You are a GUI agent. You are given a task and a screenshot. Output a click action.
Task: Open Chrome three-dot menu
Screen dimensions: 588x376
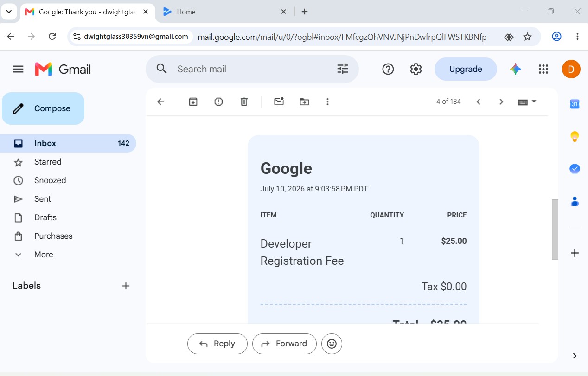(577, 37)
